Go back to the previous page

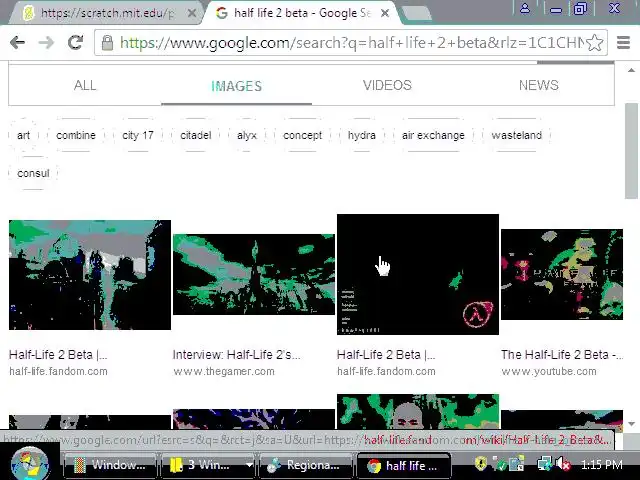18,42
